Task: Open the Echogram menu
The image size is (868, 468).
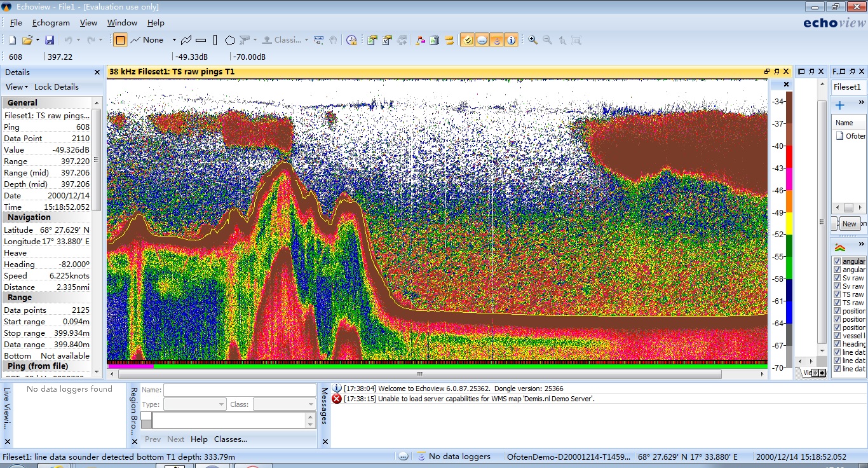Action: pos(51,23)
